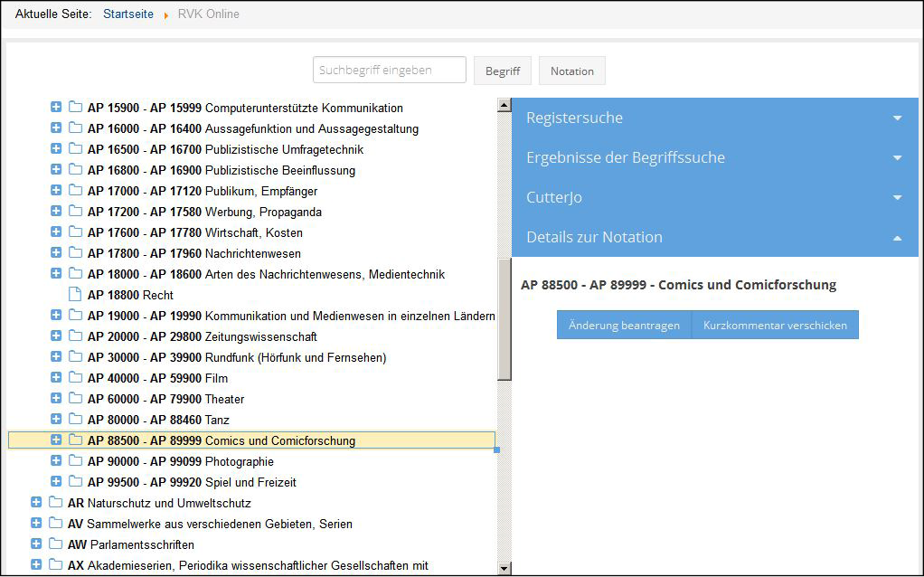Select AP 80000 - AP 88460 Tanz entry

point(158,420)
